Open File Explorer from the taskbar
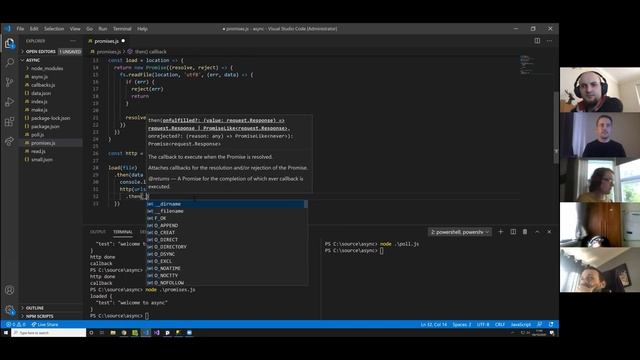Image resolution: width=640 pixels, height=360 pixels. pyautogui.click(x=113, y=333)
